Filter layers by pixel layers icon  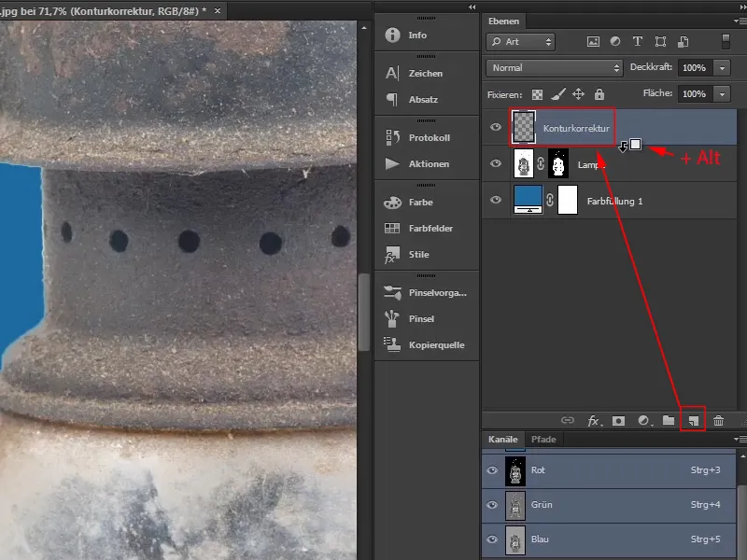[x=593, y=41]
